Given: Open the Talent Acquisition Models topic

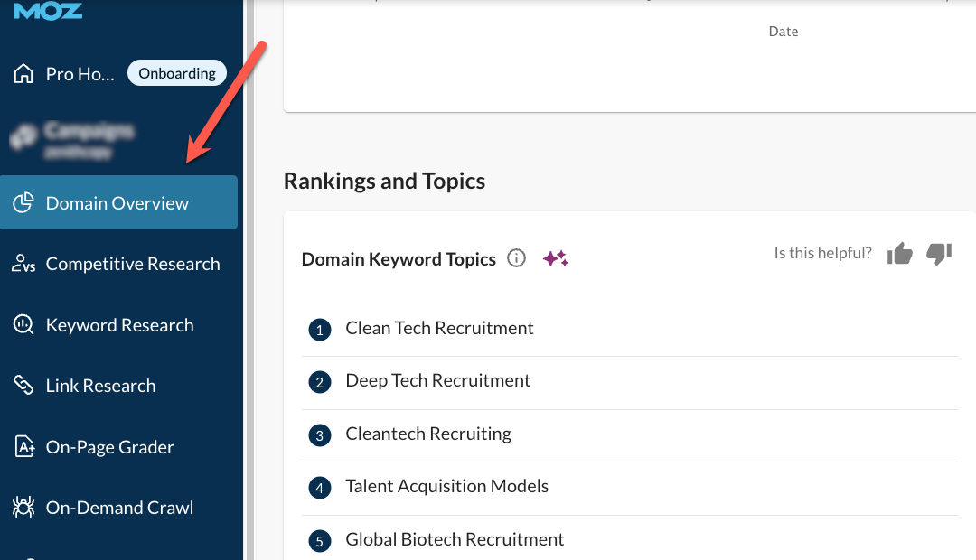Looking at the screenshot, I should tap(446, 487).
